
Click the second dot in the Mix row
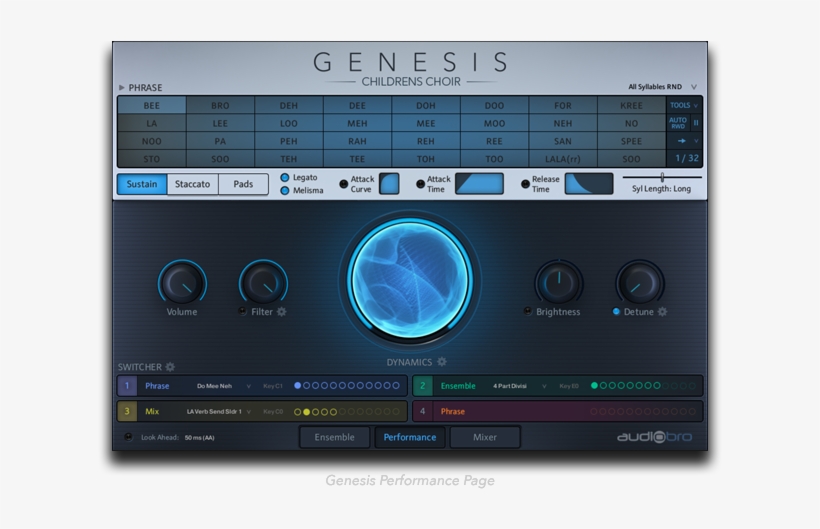tap(306, 412)
